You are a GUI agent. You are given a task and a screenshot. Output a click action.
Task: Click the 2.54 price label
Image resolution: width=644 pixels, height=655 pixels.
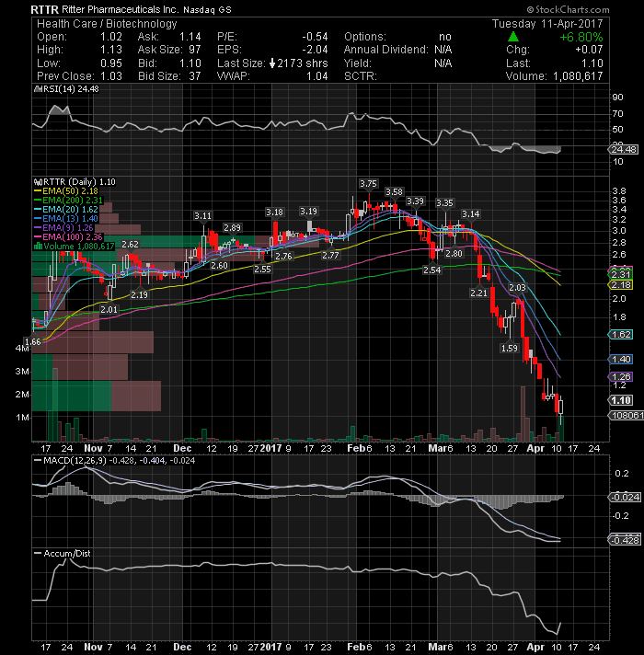(x=431, y=270)
